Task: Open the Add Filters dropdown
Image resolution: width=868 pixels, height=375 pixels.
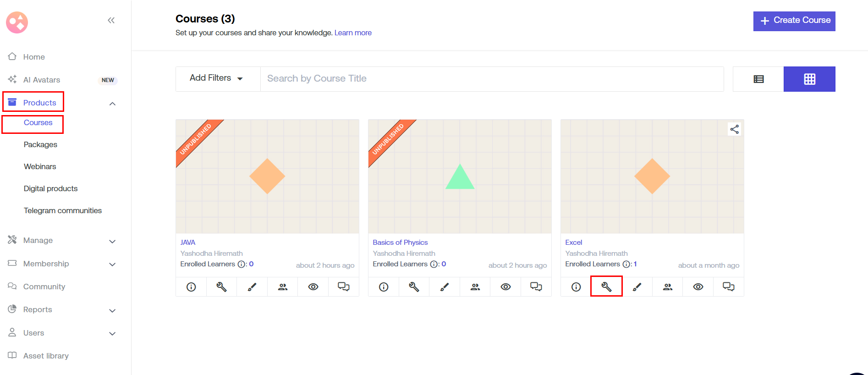Action: (x=216, y=78)
